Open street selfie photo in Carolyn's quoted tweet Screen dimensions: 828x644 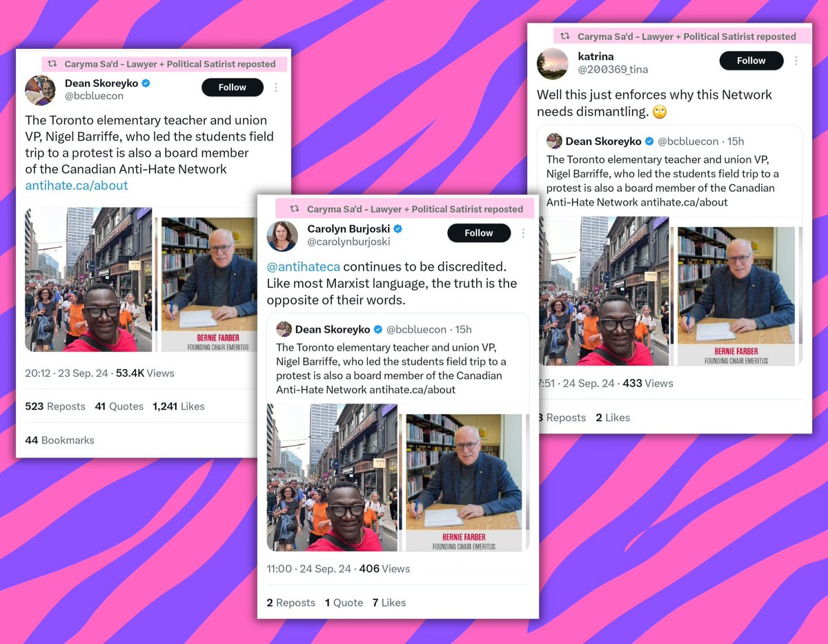pyautogui.click(x=332, y=477)
